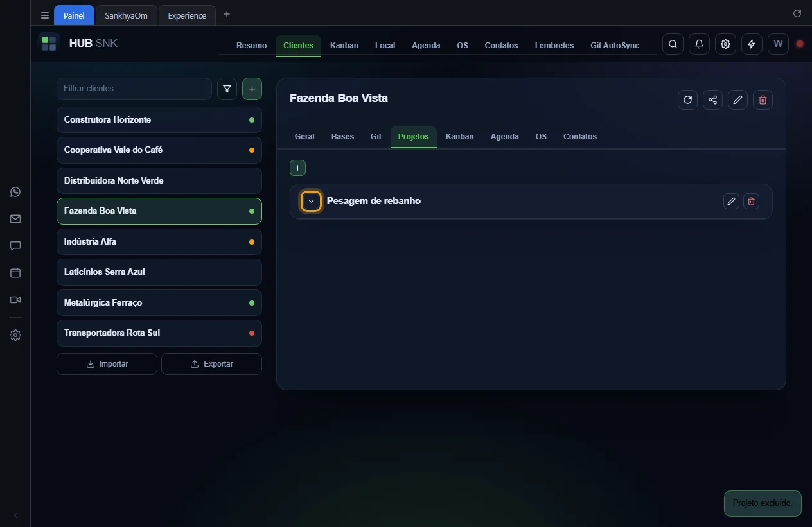Viewport: 812px width, 527px height.
Task: Collapse the left sidebar arrow at bottom
Action: click(15, 515)
